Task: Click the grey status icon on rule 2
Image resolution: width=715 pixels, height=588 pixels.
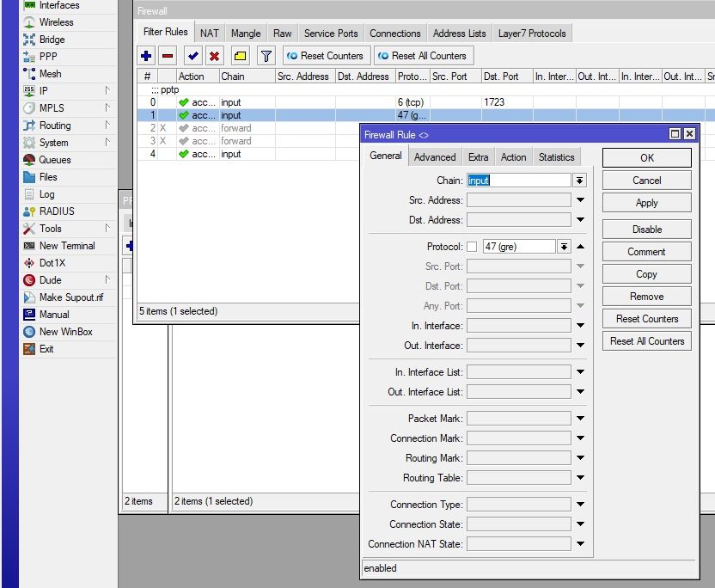Action: click(x=184, y=128)
